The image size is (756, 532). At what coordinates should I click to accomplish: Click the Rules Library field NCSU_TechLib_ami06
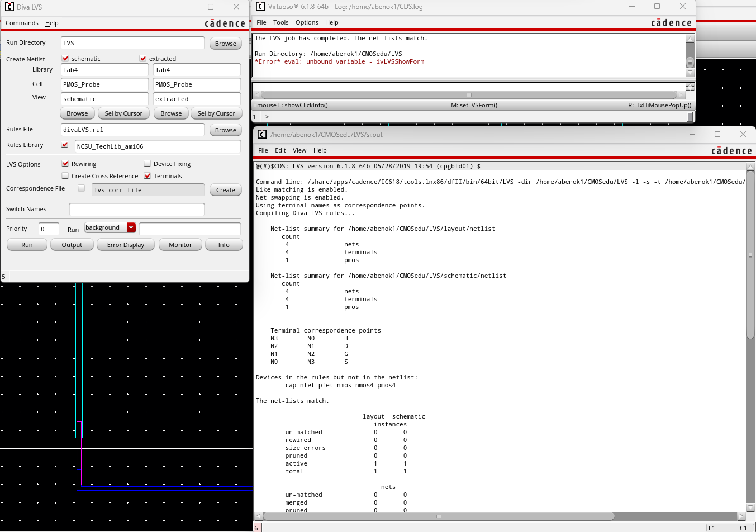pyautogui.click(x=158, y=146)
